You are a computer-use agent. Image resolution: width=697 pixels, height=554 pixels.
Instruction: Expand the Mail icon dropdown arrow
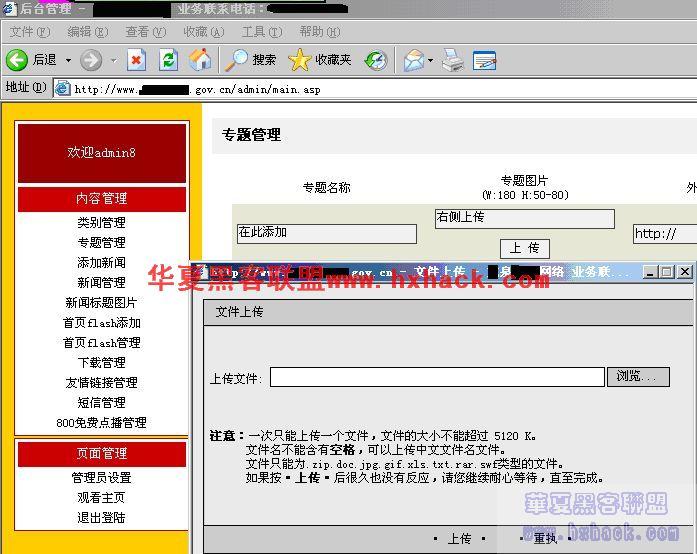tap(430, 60)
